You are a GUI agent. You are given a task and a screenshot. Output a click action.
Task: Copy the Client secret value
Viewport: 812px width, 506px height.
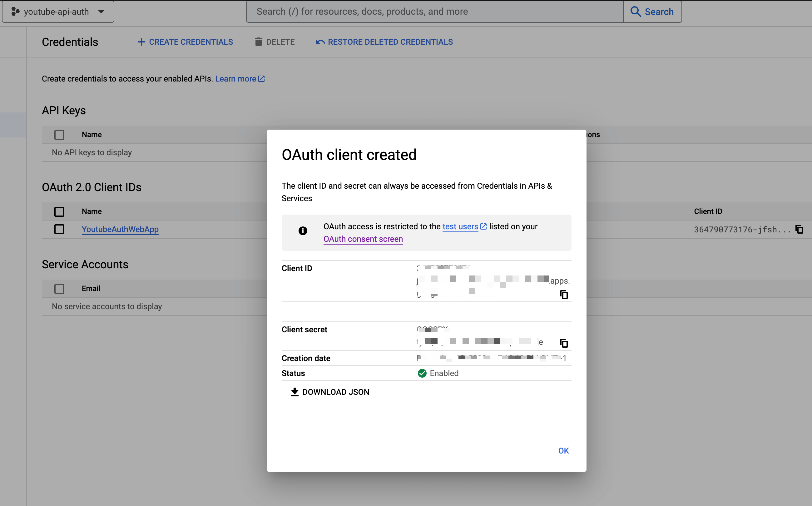click(x=564, y=343)
